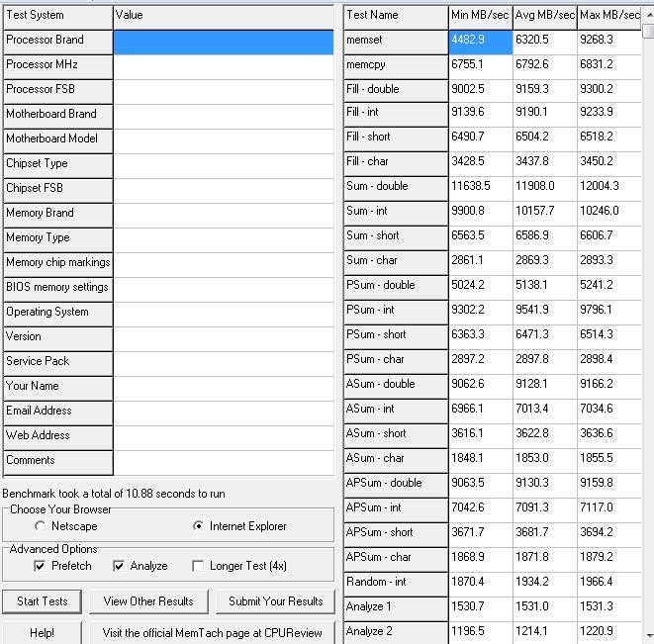Image resolution: width=654 pixels, height=644 pixels.
Task: Uncheck the Analyze checkbox
Action: (119, 566)
